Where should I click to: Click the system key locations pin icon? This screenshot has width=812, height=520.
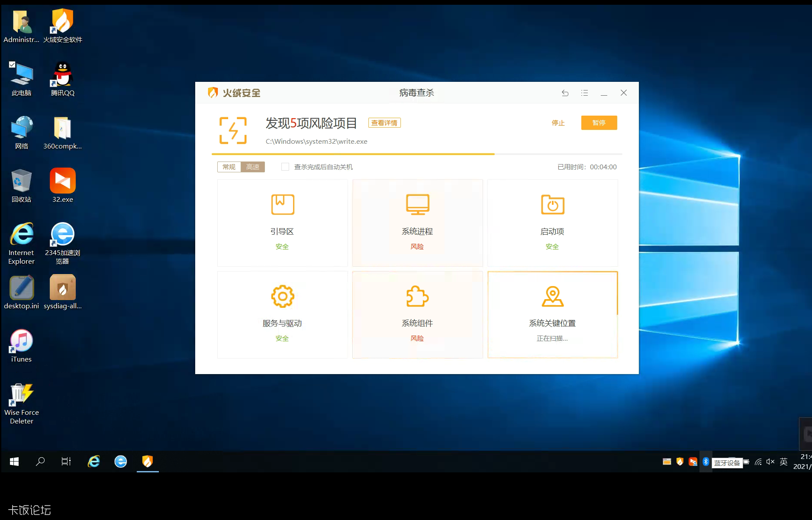tap(553, 297)
